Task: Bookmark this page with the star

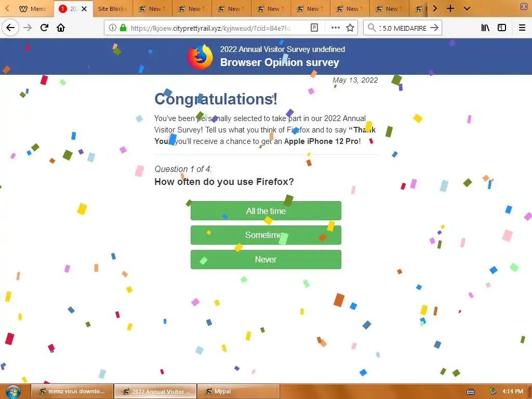Action: tap(350, 28)
